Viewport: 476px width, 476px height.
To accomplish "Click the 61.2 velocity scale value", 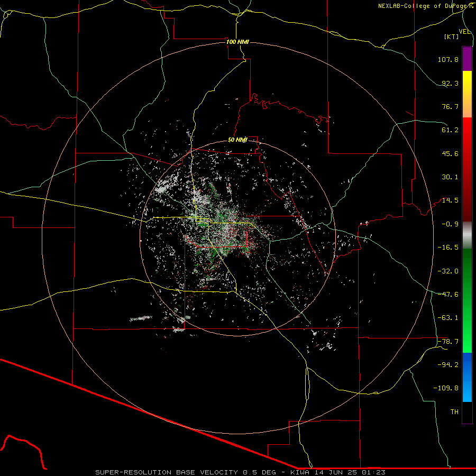I will (x=450, y=130).
